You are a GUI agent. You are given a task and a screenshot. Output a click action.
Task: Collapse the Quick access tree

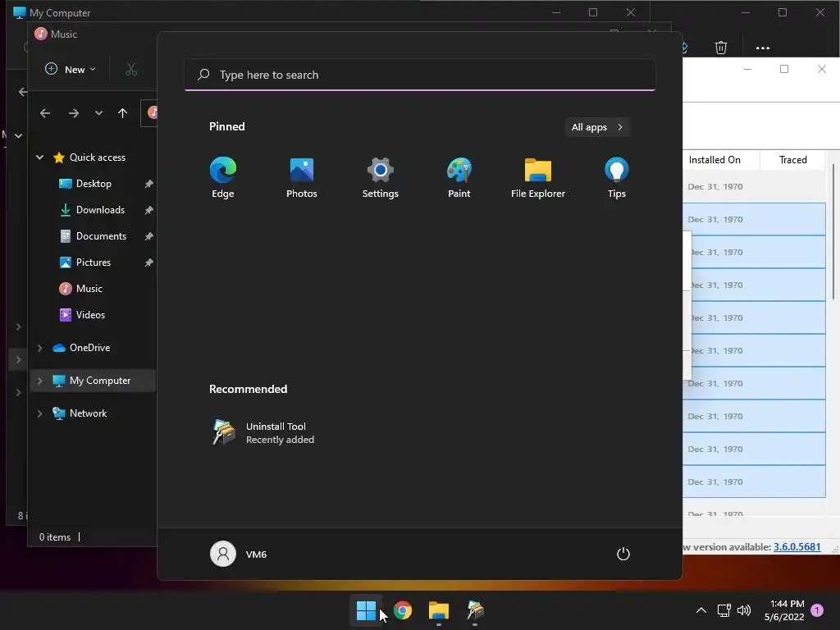click(39, 157)
